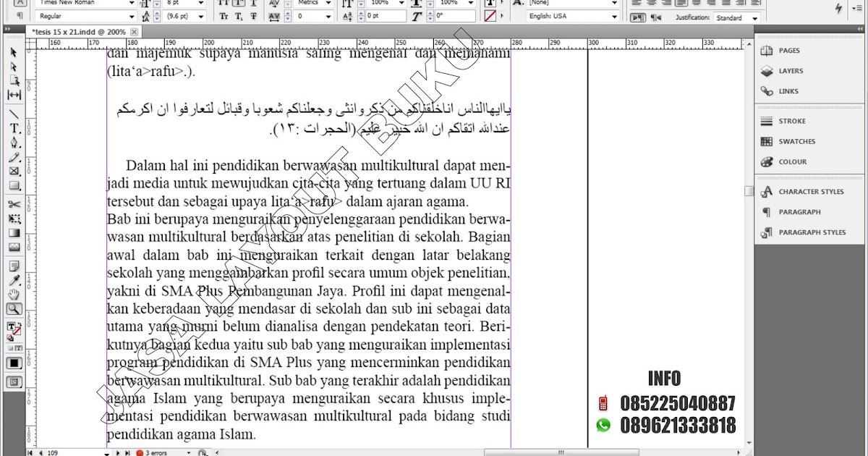Set left-to-right paragraph direction
868x456 pixels.
click(x=637, y=17)
